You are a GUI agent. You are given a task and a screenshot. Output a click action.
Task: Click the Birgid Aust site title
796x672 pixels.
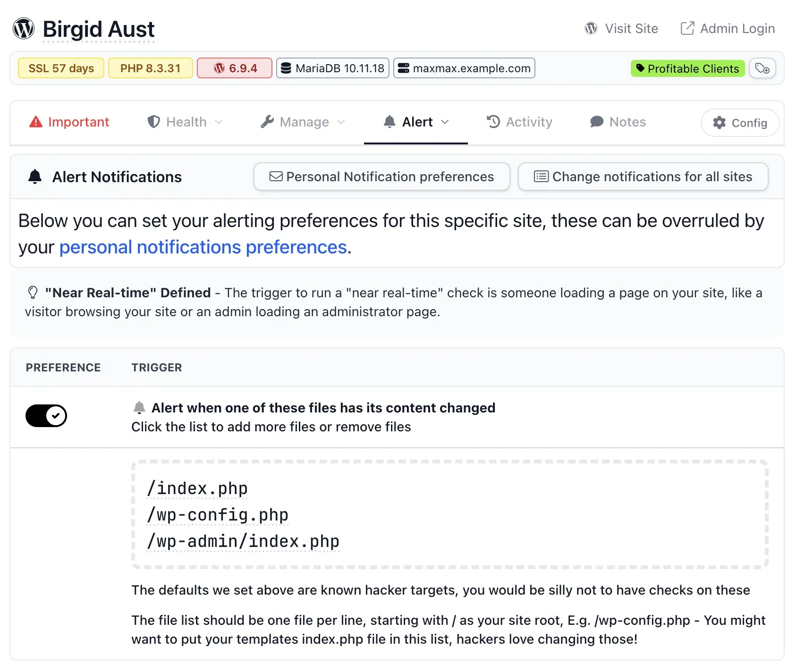(x=98, y=29)
